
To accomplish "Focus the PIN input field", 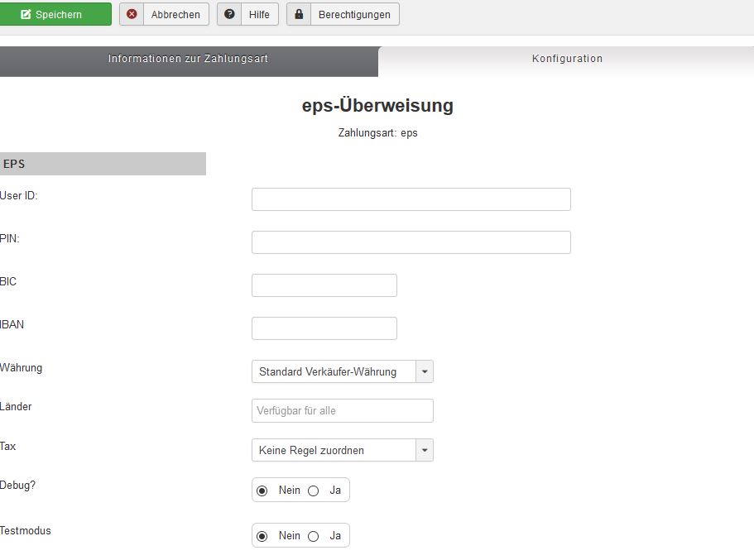I will (x=411, y=242).
